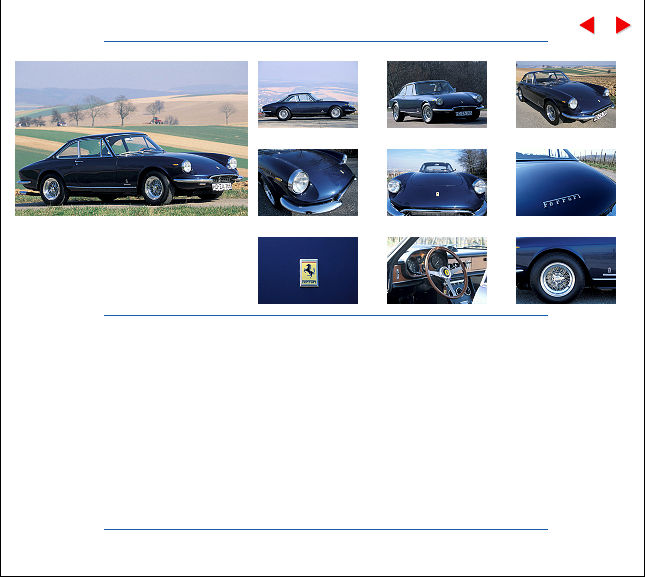Open thumbnail of prancing horse badge
This screenshot has width=645, height=577.
click(308, 271)
